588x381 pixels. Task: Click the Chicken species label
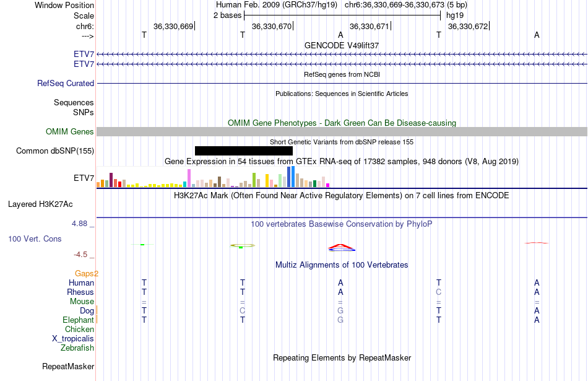[x=79, y=329]
